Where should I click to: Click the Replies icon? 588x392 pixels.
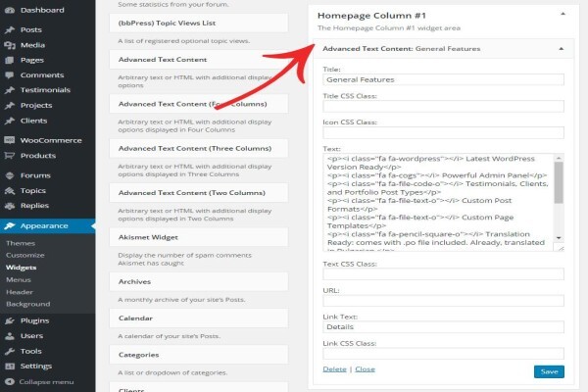click(x=10, y=206)
